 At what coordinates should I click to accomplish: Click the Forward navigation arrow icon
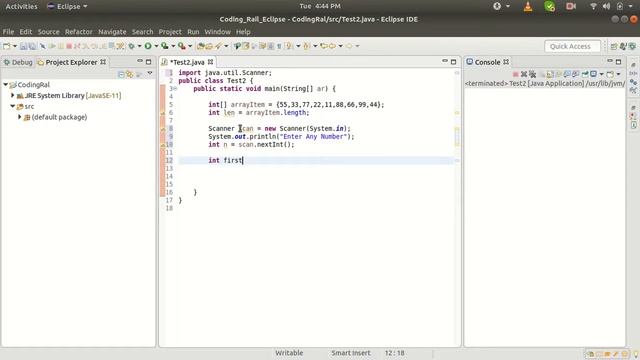349,46
